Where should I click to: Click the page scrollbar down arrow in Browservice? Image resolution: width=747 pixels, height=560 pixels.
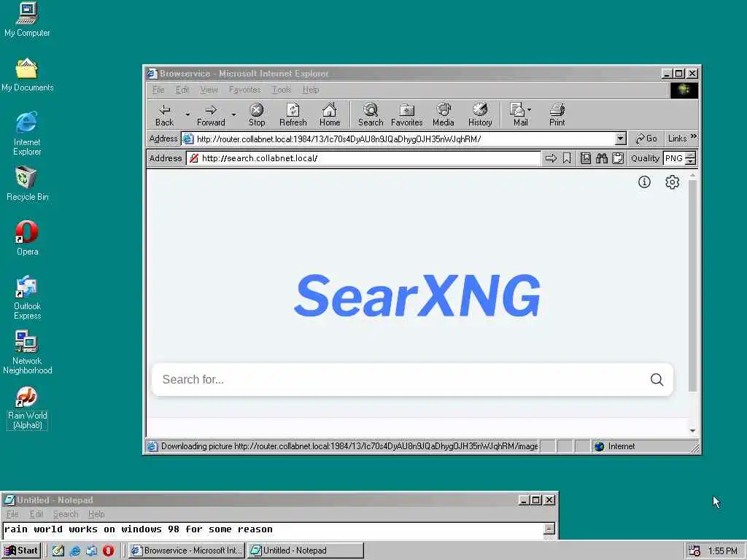tap(693, 430)
